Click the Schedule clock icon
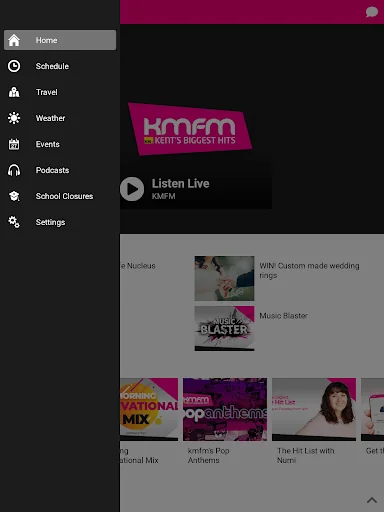This screenshot has height=512, width=384. tap(14, 66)
